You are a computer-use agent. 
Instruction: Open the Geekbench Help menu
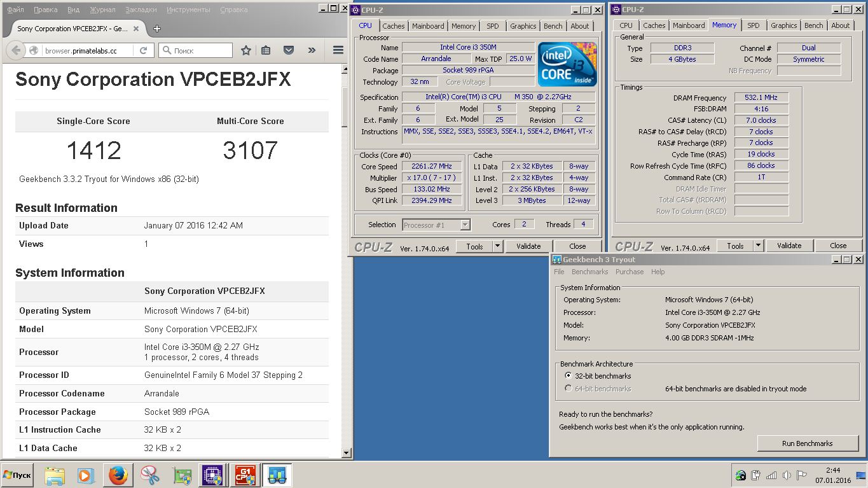coord(658,272)
